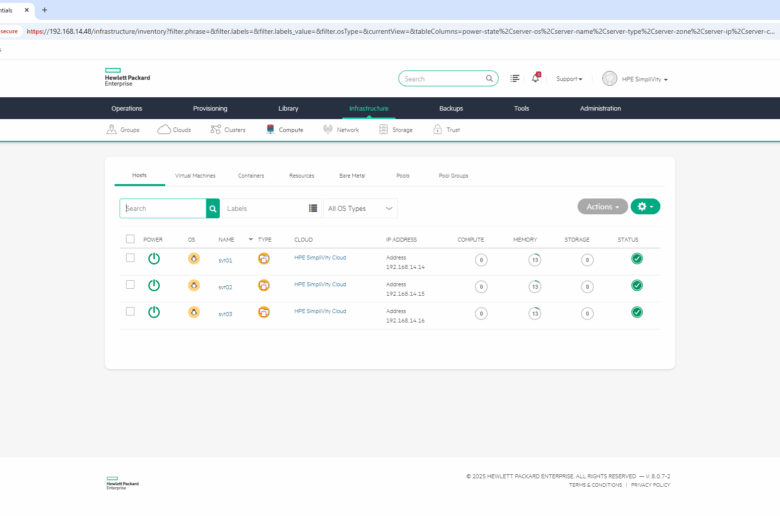Click the magnifier button in hosts search
The width and height of the screenshot is (780, 516).
[x=213, y=208]
